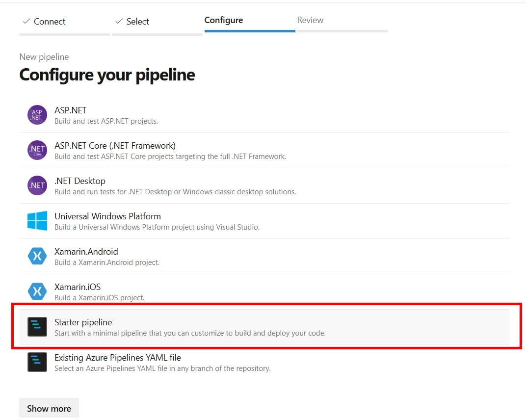
Task: Click the Universal Windows Platform logo icon
Action: (37, 220)
